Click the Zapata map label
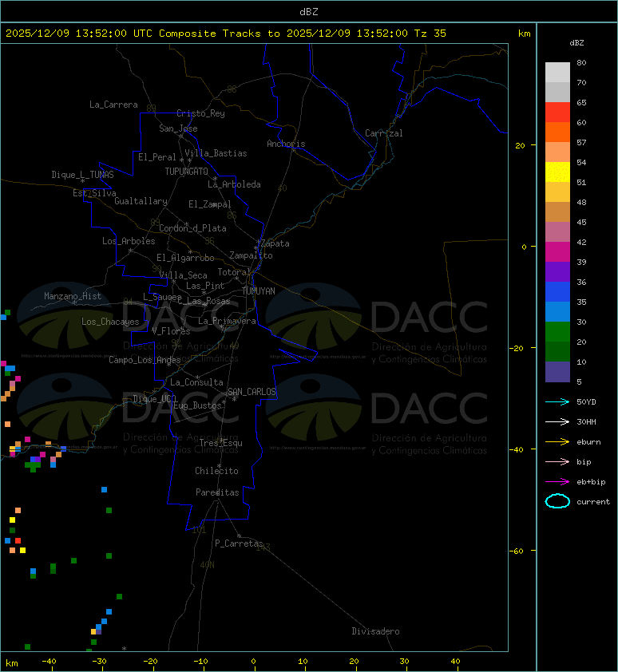This screenshot has height=672, width=618. tap(275, 244)
